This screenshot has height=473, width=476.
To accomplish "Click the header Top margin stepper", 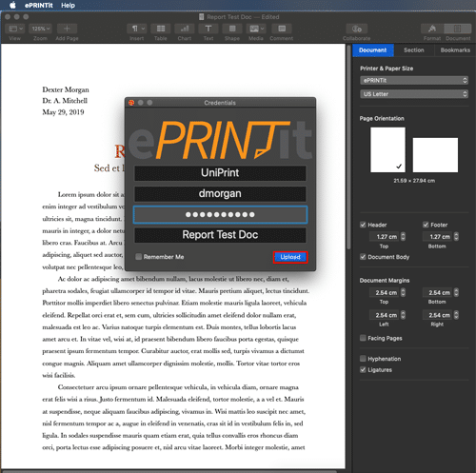I will click(403, 237).
